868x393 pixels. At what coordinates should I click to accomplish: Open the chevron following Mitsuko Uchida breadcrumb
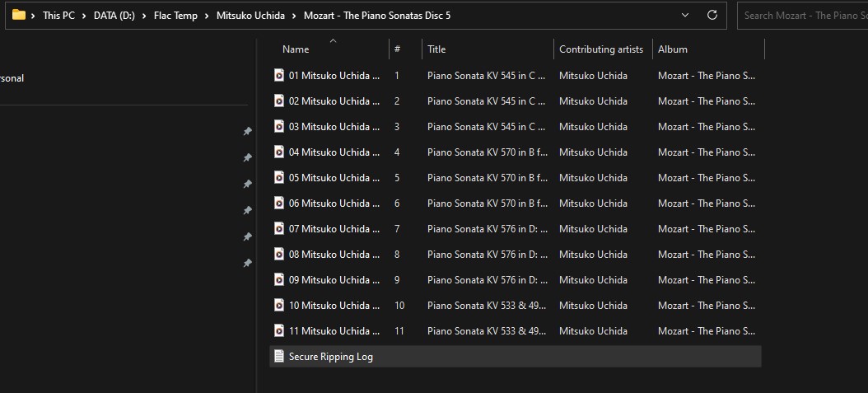295,16
